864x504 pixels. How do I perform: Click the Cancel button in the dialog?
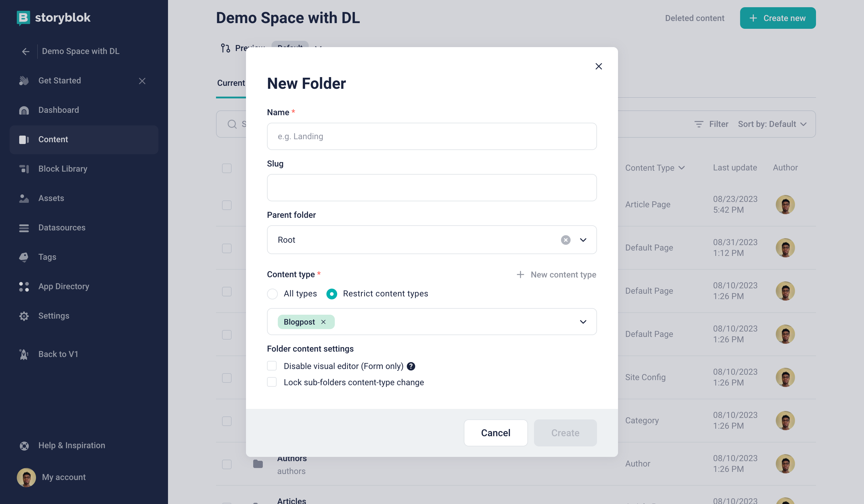point(496,433)
